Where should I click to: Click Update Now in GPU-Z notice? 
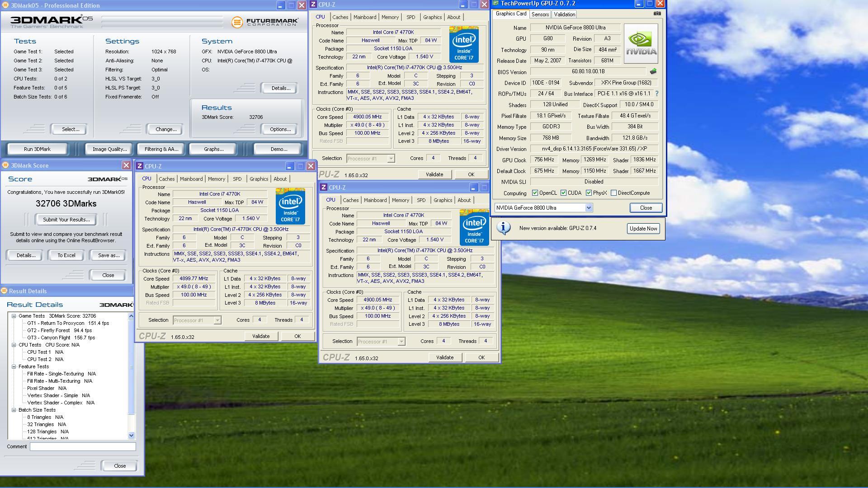tap(643, 229)
